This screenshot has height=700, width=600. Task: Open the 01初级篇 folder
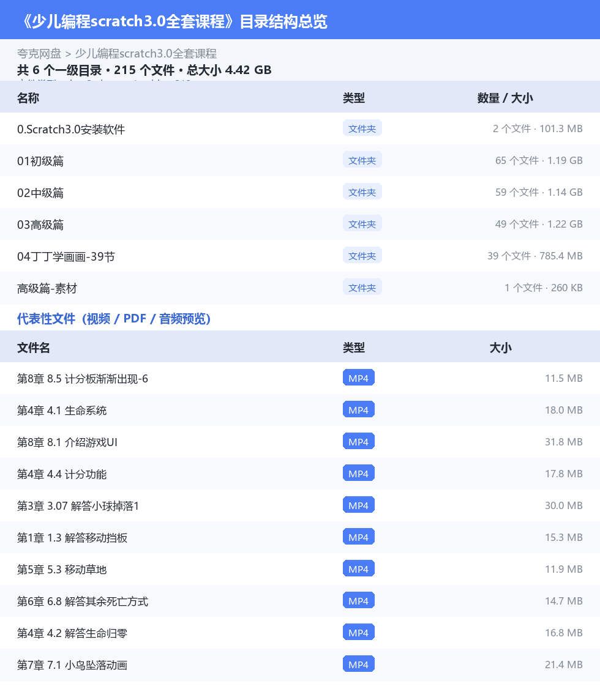click(x=40, y=161)
